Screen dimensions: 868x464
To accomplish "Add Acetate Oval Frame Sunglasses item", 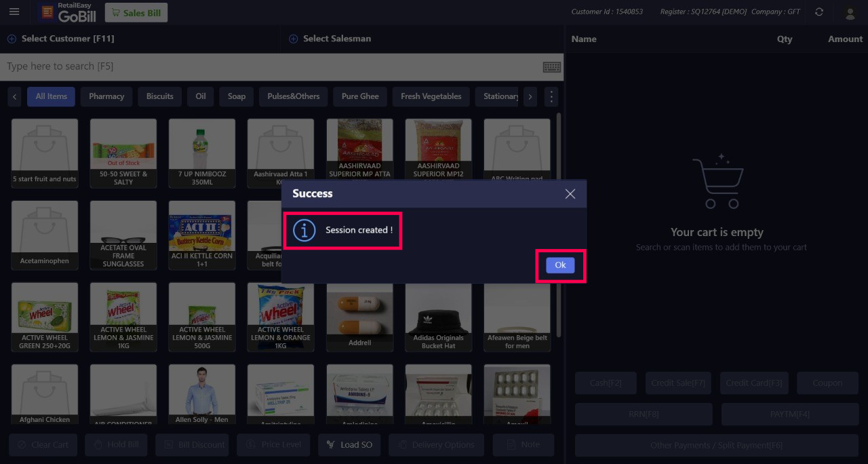I will [123, 235].
